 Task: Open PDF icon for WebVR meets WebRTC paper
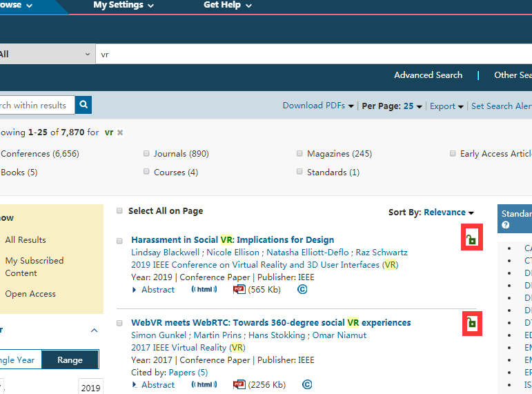[x=239, y=385]
